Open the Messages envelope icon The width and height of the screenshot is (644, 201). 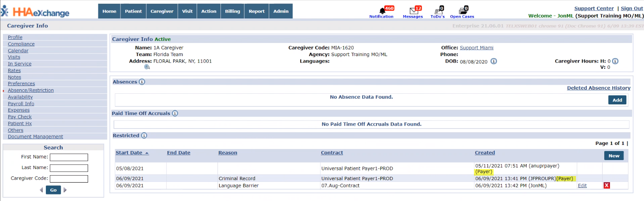pos(414,11)
